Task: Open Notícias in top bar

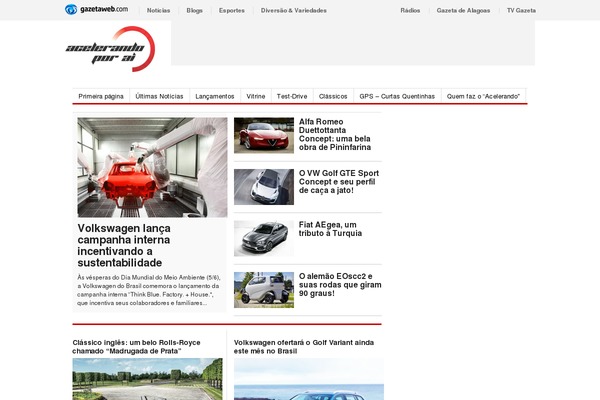Action: coord(158,10)
